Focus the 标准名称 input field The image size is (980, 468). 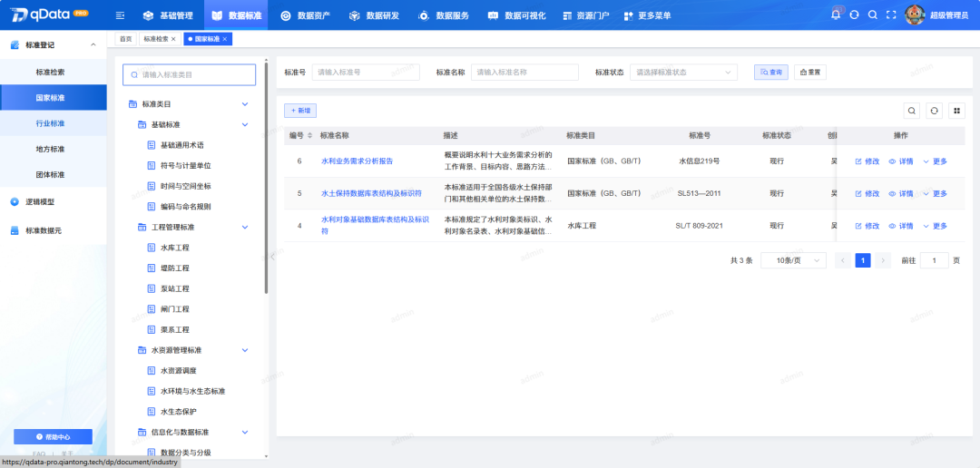[x=525, y=73]
